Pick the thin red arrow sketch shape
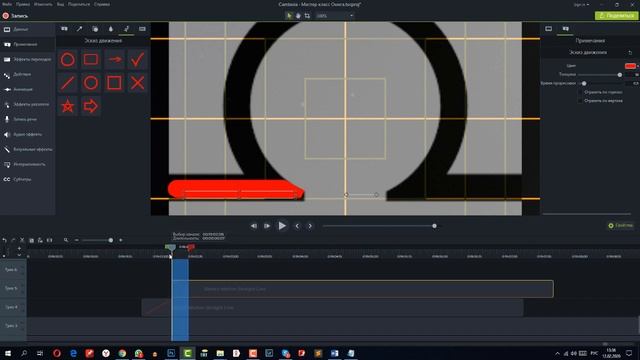Screen dimensions: 640x360 (115, 60)
